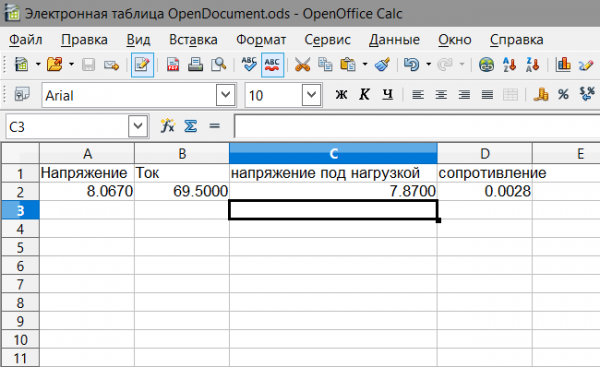Image resolution: width=600 pixels, height=367 pixels.
Task: Select column header A
Action: (87, 153)
